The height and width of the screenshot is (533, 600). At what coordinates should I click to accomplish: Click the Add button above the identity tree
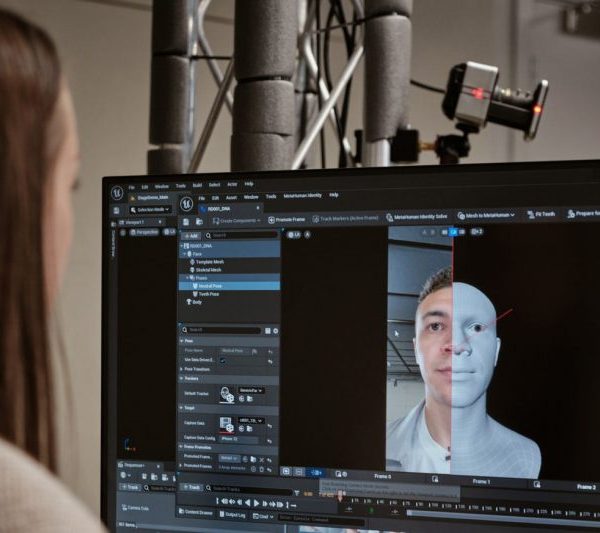191,236
